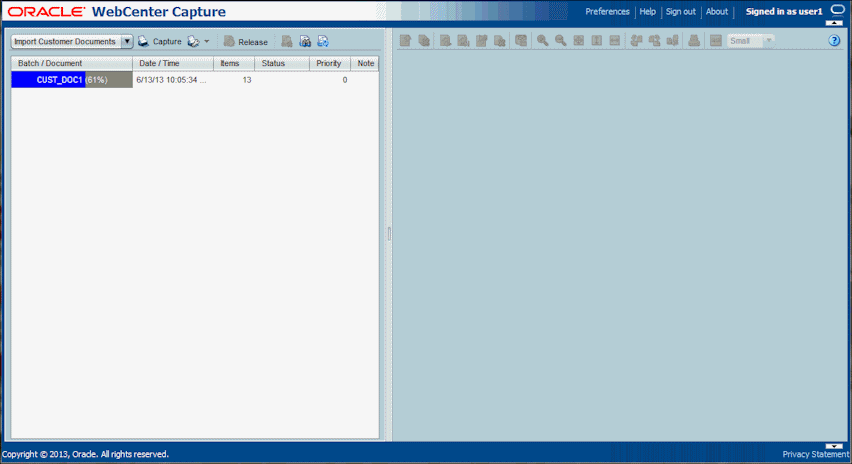Open the capture settings icon

click(193, 41)
